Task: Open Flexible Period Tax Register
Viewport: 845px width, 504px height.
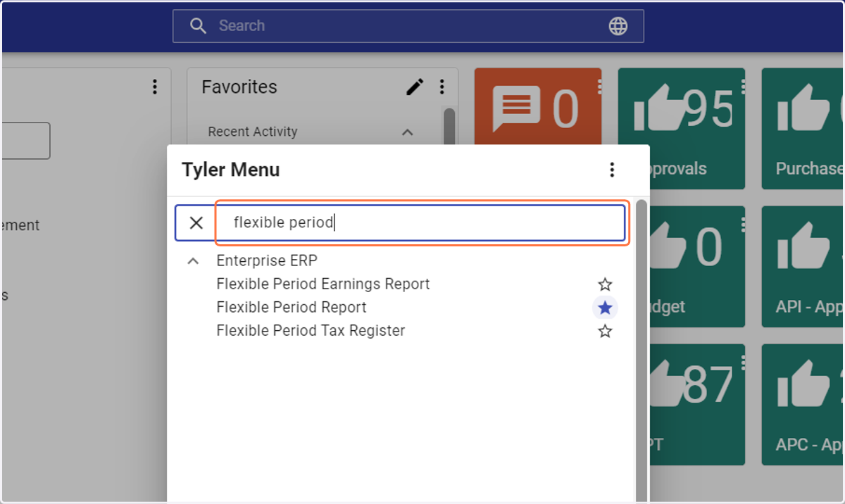Action: (x=311, y=331)
